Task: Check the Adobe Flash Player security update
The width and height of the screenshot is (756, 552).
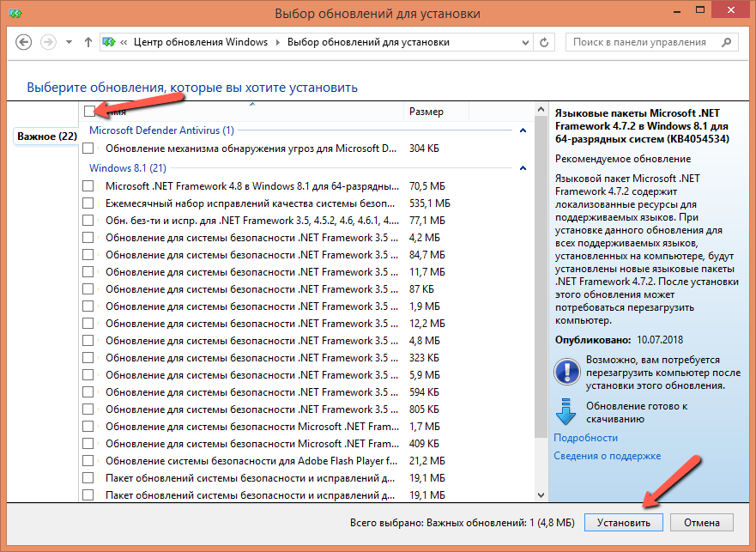Action: point(88,461)
